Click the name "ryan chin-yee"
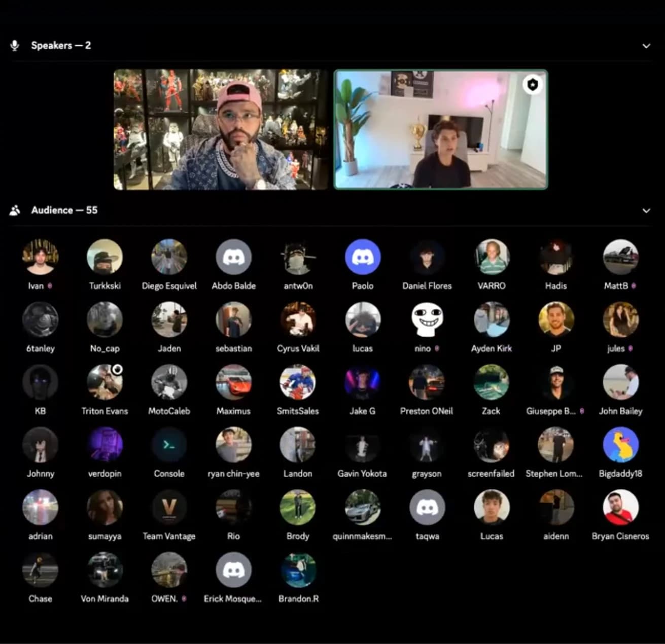665x644 pixels. (x=234, y=474)
